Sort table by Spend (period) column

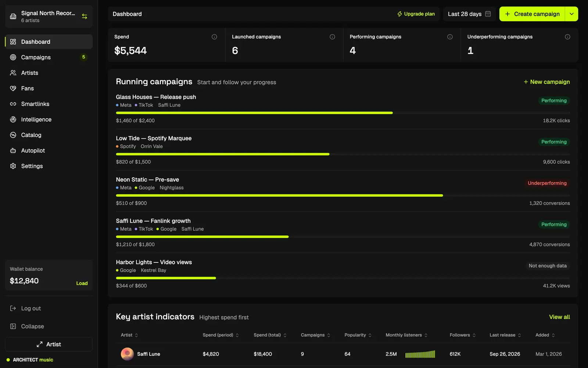(221, 335)
